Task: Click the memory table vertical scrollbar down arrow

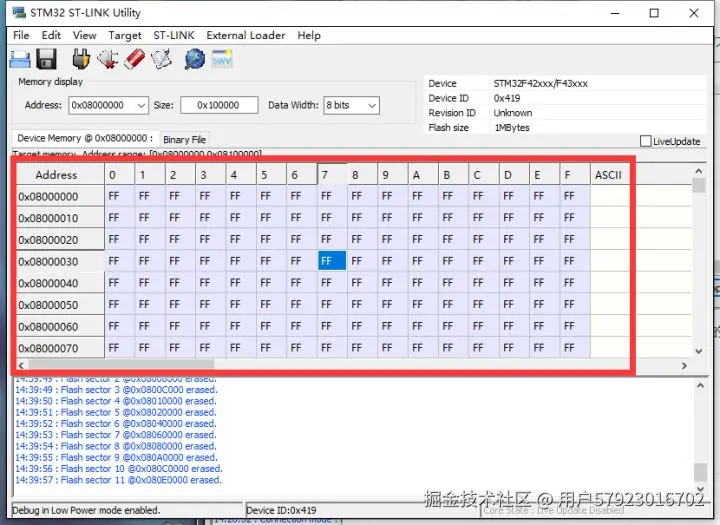Action: tap(699, 351)
